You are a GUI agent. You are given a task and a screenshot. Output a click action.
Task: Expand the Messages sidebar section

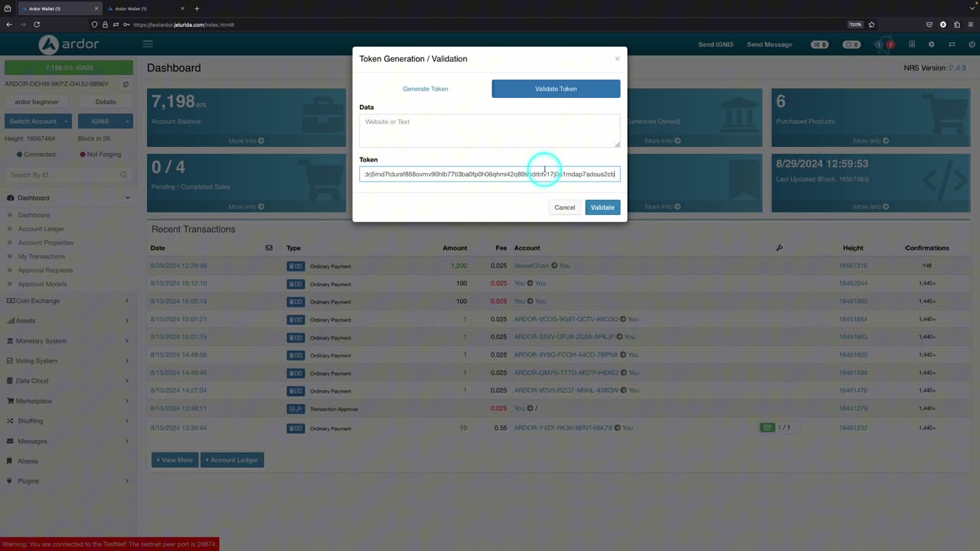(x=67, y=441)
